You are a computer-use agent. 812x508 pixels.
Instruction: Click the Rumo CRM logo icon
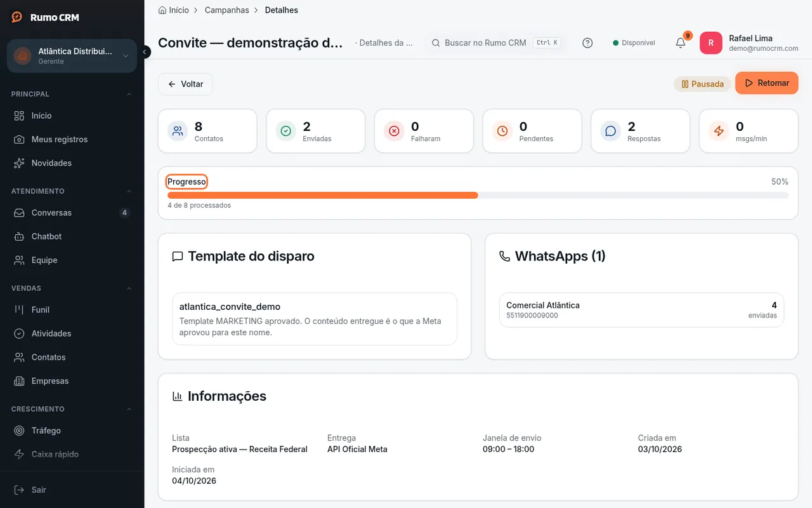click(x=17, y=17)
